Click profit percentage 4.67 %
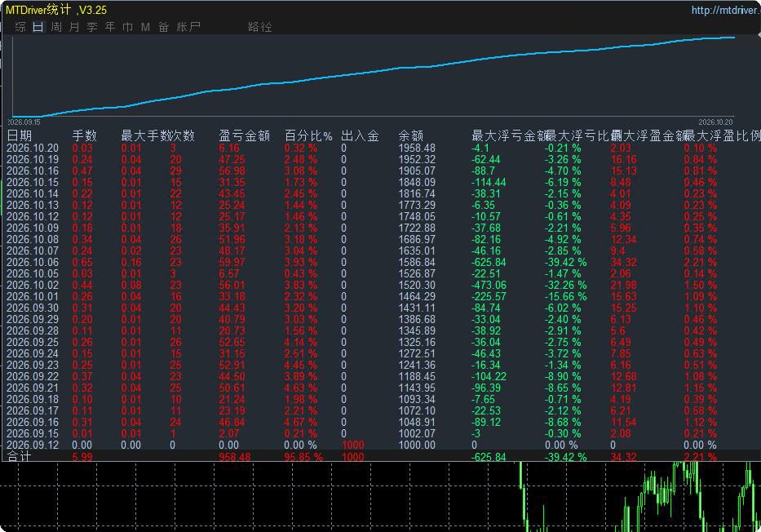The image size is (761, 532). click(x=301, y=422)
